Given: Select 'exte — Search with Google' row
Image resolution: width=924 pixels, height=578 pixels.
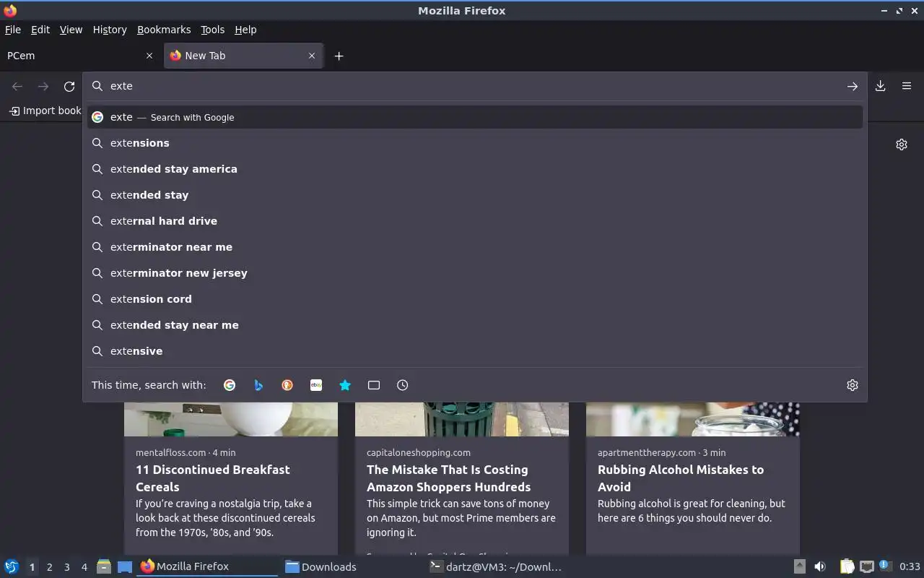Looking at the screenshot, I should [475, 117].
